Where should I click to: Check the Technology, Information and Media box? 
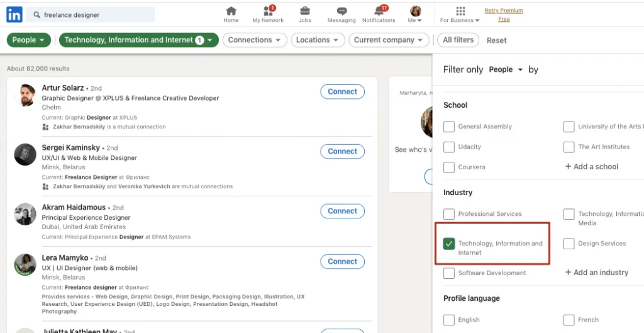569,214
